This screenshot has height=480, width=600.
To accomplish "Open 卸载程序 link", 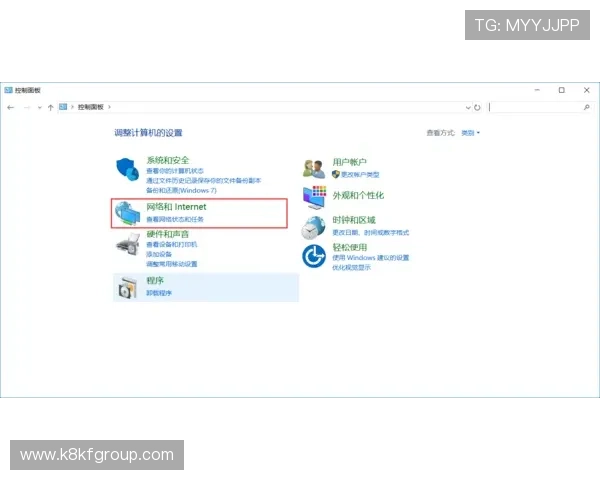I will pyautogui.click(x=159, y=293).
